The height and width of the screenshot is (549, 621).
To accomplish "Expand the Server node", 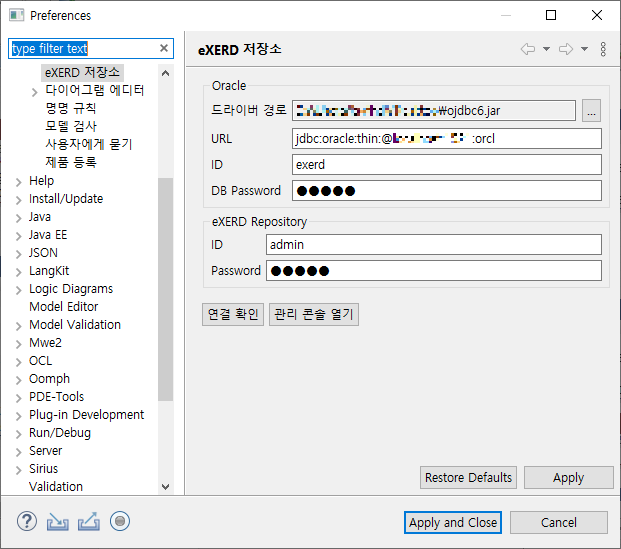I will click(18, 452).
